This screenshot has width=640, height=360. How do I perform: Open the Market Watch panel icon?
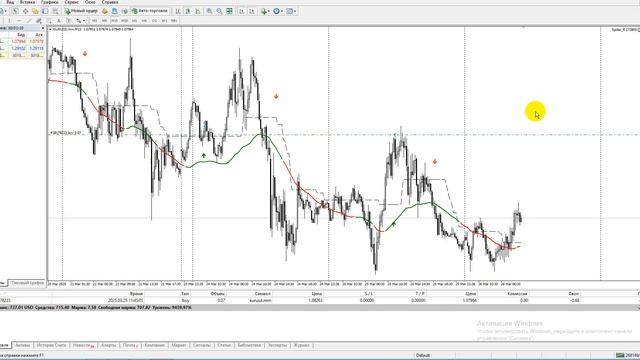tap(15, 11)
